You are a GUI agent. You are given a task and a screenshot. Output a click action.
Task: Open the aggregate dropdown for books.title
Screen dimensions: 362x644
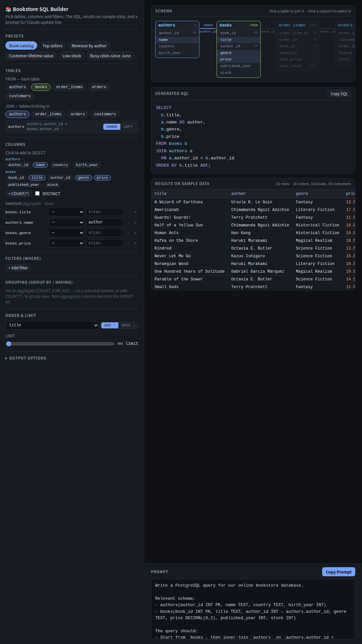point(66,212)
